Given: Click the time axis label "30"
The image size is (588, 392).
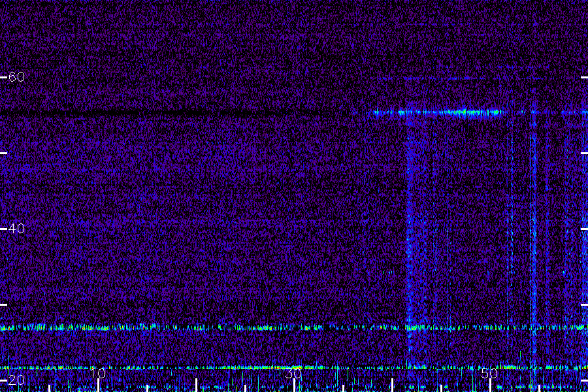Looking at the screenshot, I should point(293,373).
